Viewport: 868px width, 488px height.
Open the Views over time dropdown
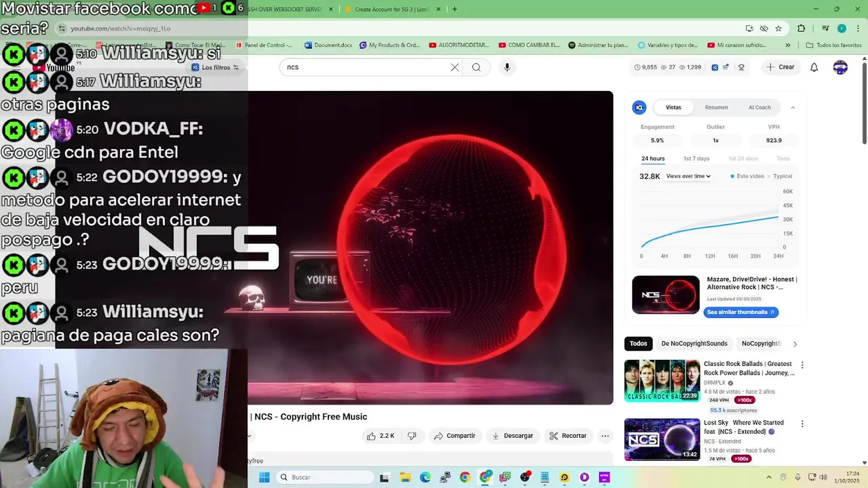click(688, 176)
